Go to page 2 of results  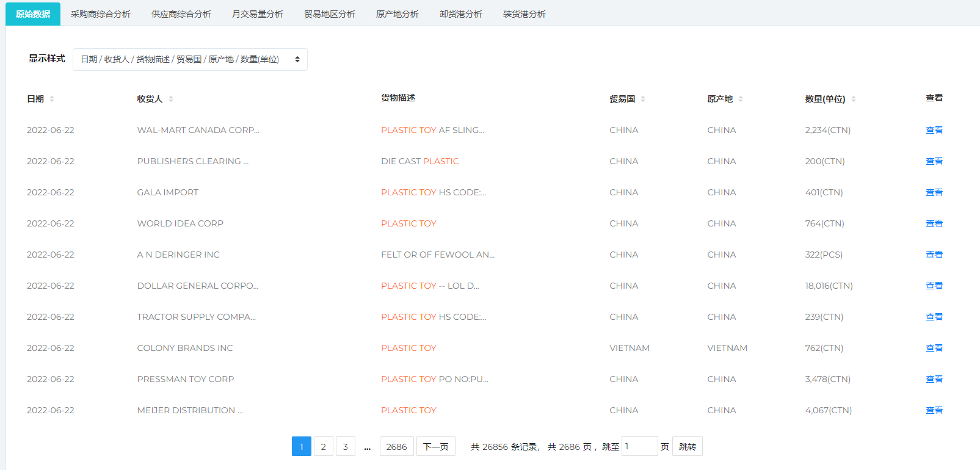point(324,447)
